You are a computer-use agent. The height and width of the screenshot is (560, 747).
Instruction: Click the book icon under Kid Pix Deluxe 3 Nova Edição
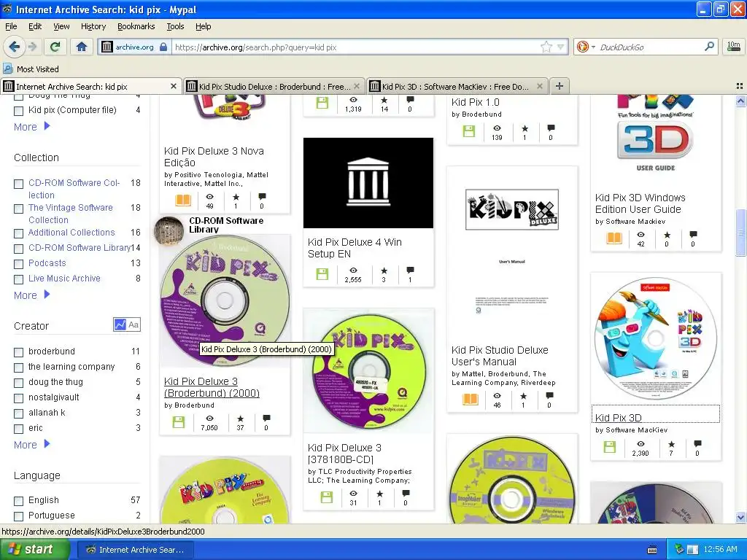pyautogui.click(x=183, y=200)
